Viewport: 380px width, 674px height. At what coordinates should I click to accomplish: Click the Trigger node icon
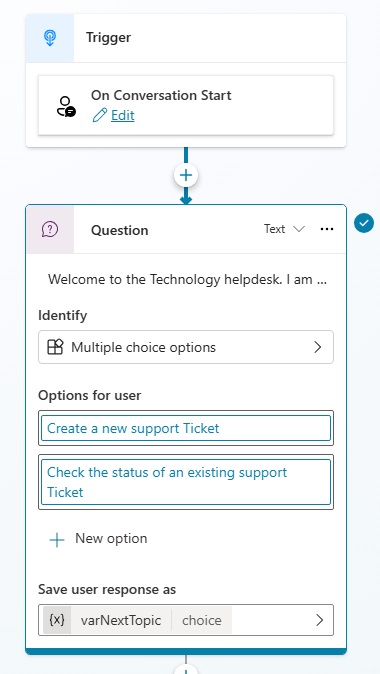(x=50, y=38)
